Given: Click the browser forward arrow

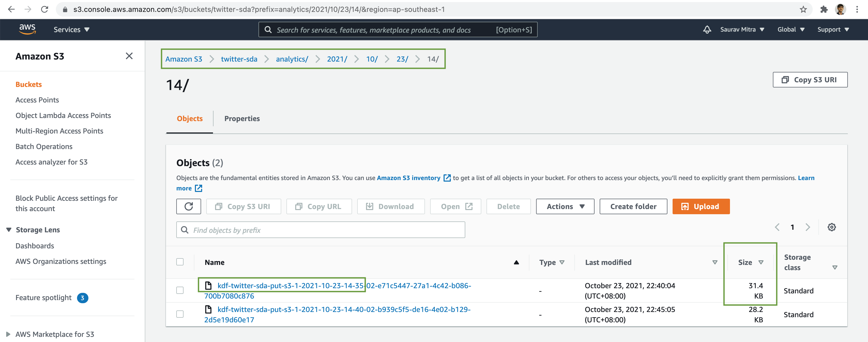Looking at the screenshot, I should pyautogui.click(x=28, y=9).
